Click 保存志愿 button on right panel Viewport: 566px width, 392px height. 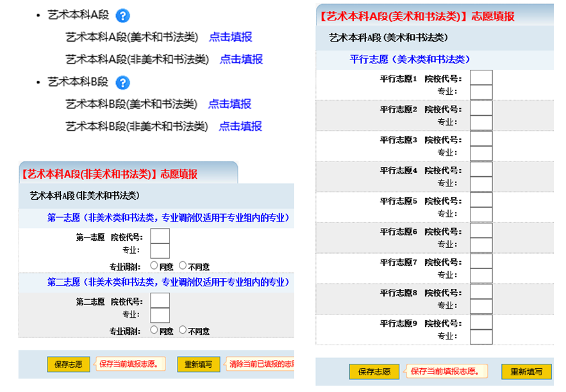click(x=375, y=372)
